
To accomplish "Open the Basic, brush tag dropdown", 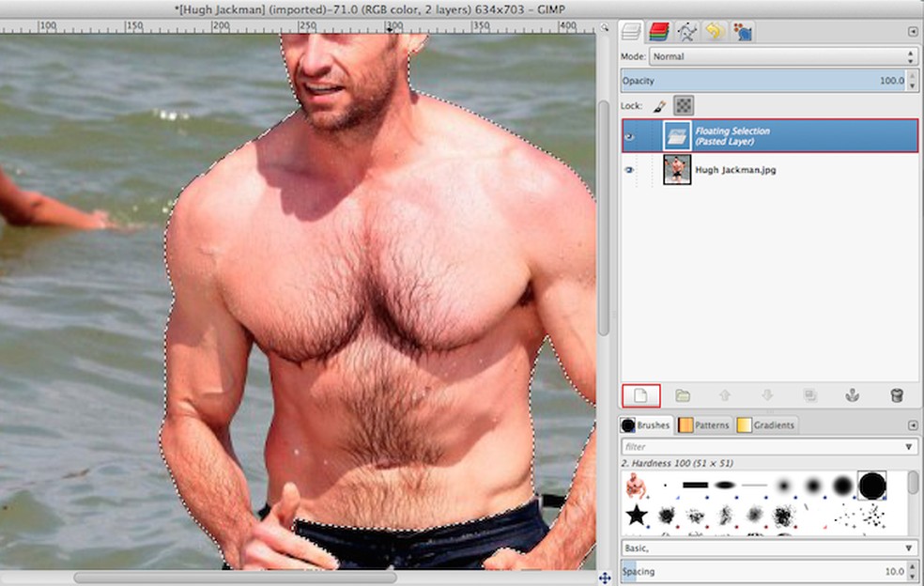I will click(769, 548).
